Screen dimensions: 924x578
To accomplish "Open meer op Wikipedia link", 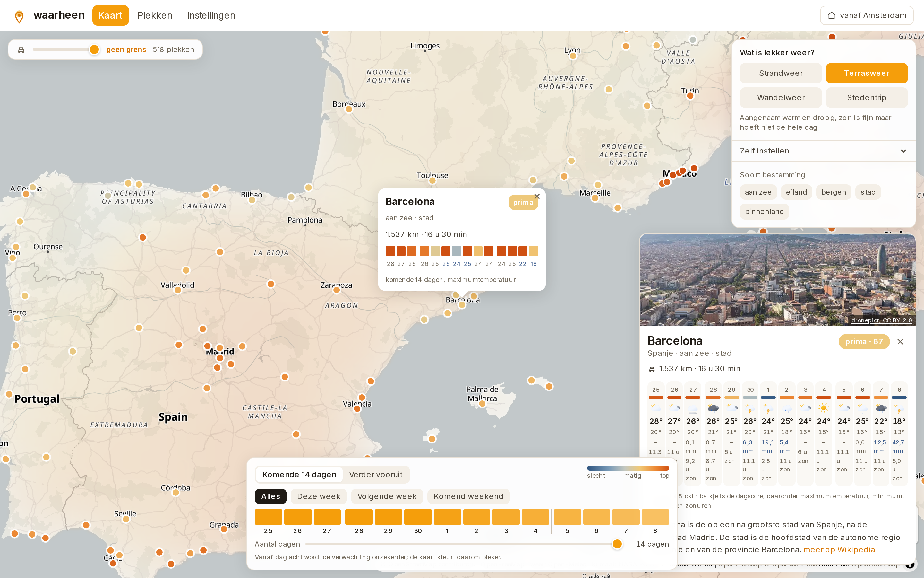I will click(839, 550).
